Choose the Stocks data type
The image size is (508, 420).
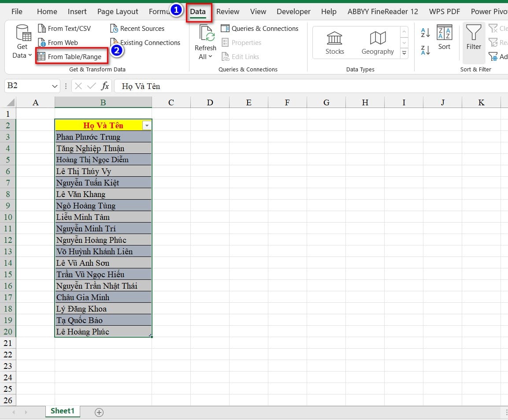334,43
